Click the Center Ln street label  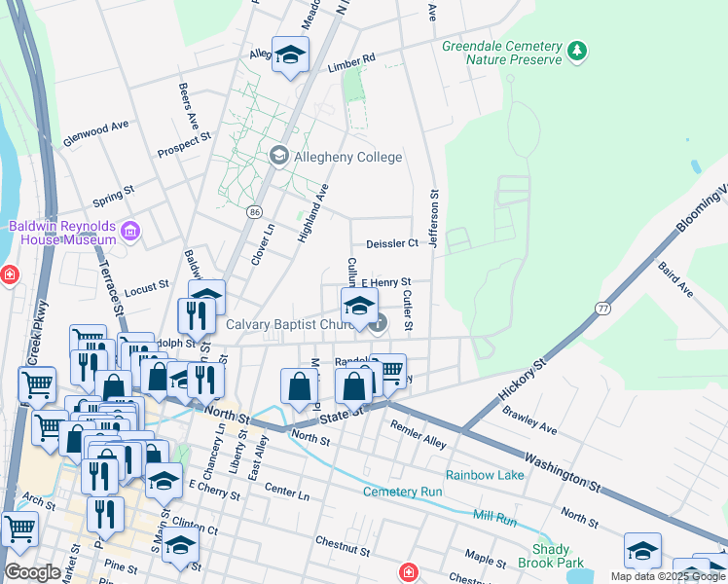click(x=287, y=492)
